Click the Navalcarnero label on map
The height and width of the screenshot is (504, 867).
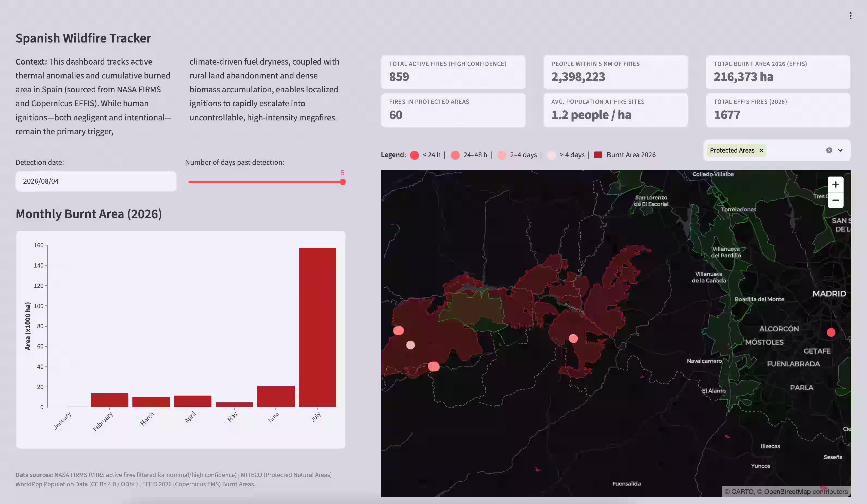click(704, 361)
